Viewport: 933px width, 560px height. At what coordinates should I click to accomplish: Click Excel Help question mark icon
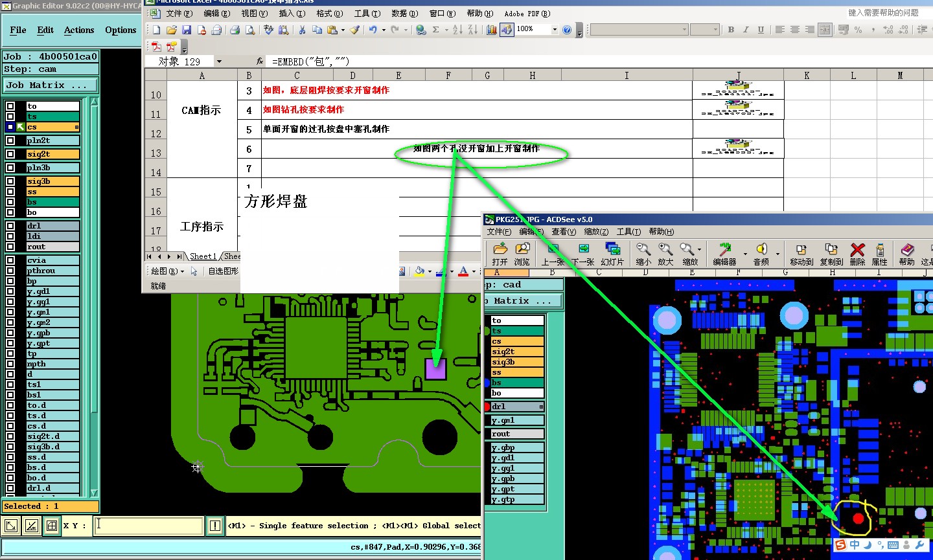tap(567, 30)
